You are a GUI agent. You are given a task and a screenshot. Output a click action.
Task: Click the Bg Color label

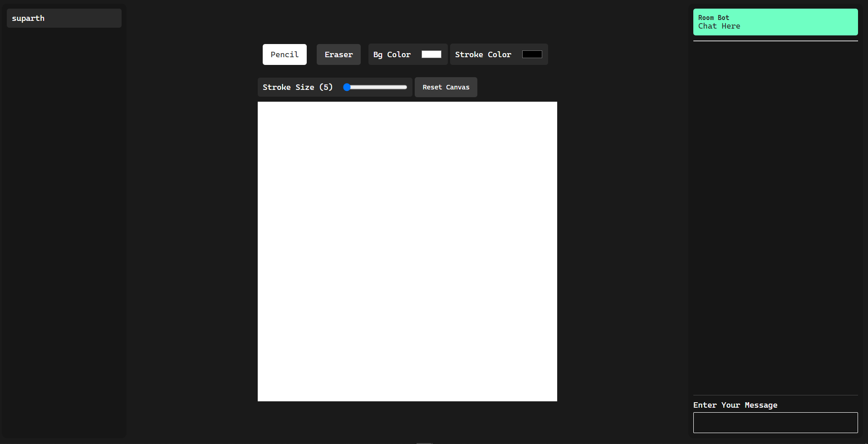click(x=392, y=54)
